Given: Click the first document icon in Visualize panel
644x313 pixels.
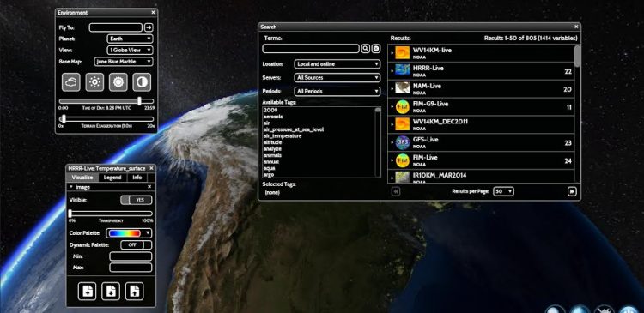Looking at the screenshot, I should [x=87, y=292].
